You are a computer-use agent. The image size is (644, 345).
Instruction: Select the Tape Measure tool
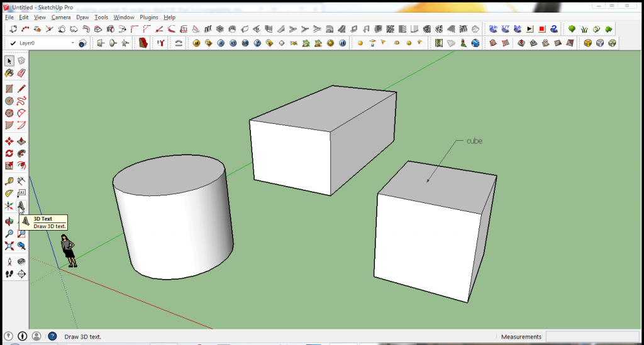[9, 181]
